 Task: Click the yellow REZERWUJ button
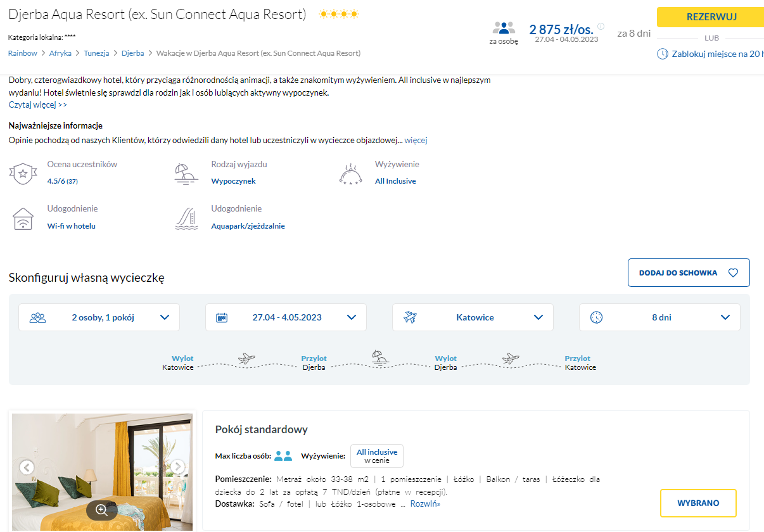(710, 17)
